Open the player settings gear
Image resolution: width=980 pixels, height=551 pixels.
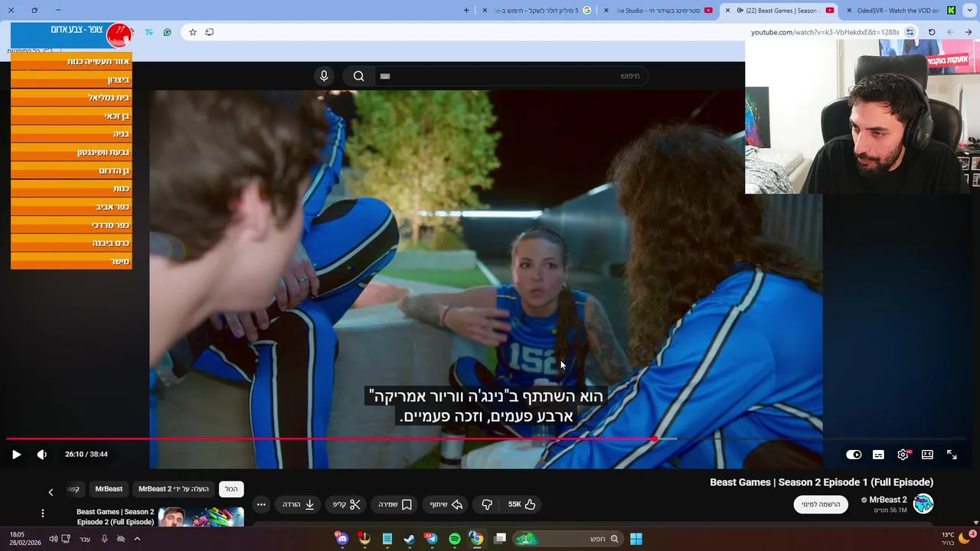tap(903, 455)
